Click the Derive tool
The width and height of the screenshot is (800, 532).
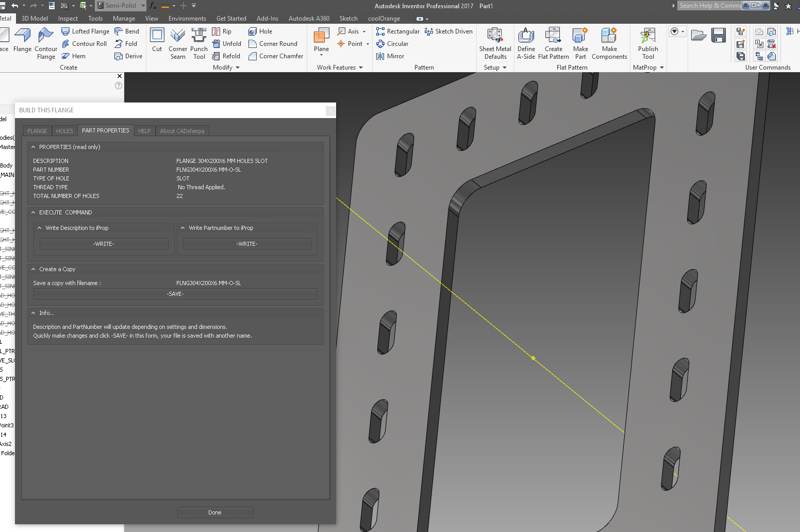point(128,56)
